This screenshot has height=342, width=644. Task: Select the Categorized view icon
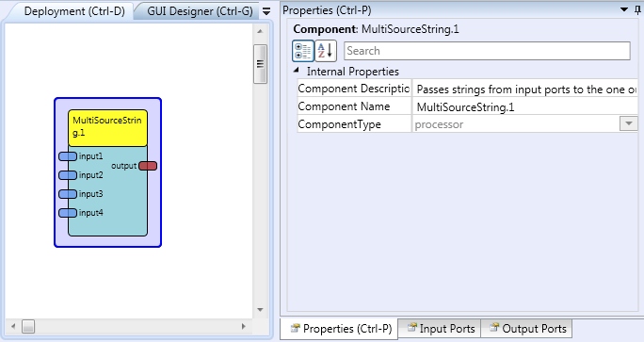303,51
